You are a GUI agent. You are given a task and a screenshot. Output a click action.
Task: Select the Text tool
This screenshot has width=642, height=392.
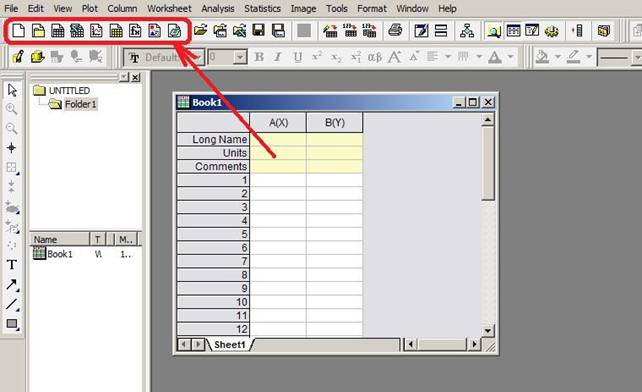12,265
